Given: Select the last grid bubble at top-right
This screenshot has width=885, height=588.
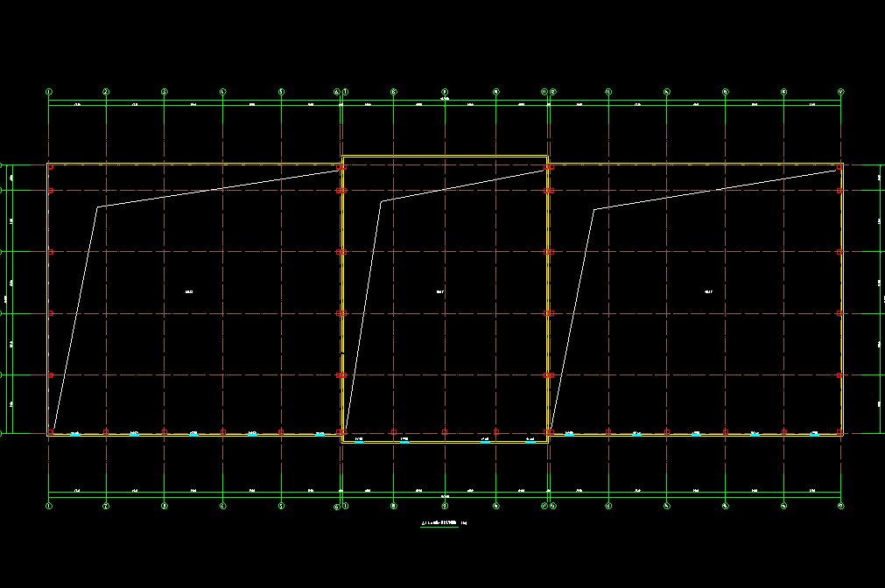Looking at the screenshot, I should tap(841, 91).
